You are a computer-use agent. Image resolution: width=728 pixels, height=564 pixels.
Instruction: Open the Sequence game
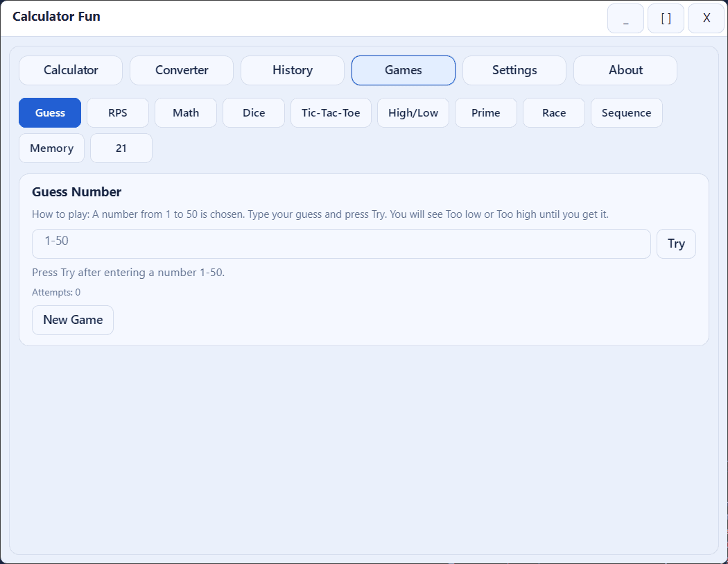pos(626,112)
